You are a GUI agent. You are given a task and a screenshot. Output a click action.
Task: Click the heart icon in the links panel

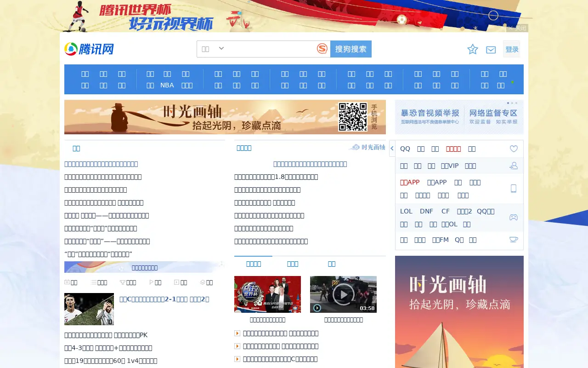(514, 149)
